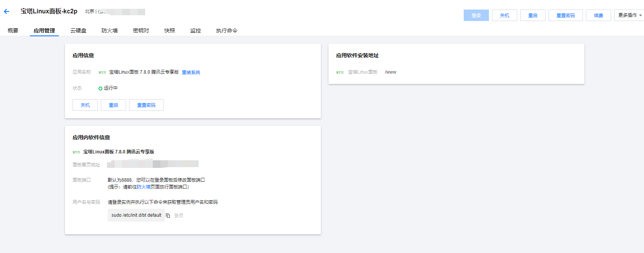Click the 北京 region label in header
This screenshot has height=253, width=644.
click(89, 11)
